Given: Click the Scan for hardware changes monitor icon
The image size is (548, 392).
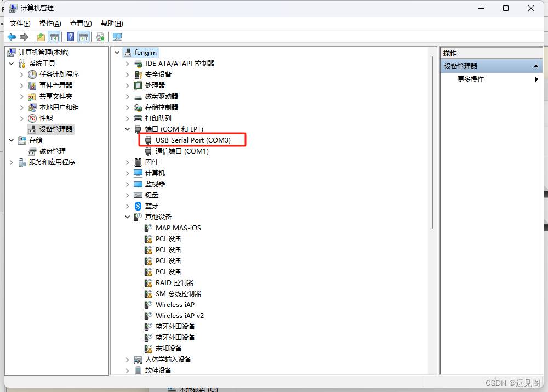Looking at the screenshot, I should [x=117, y=37].
